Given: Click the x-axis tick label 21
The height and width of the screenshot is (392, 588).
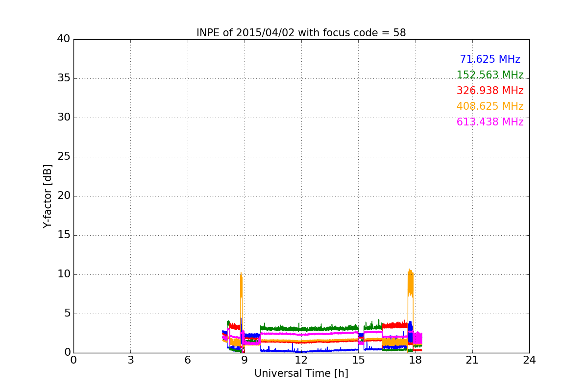Looking at the screenshot, I should coord(472,360).
